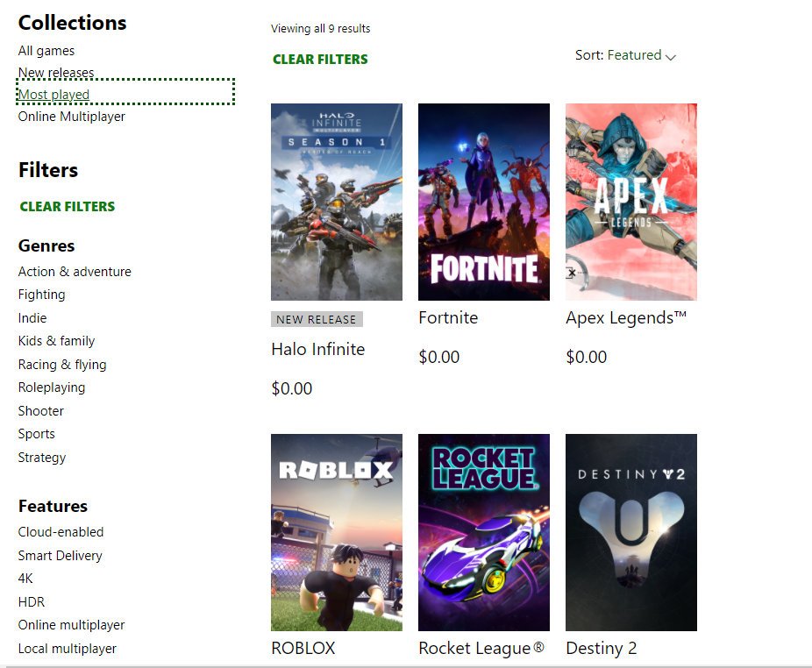Click the Destiny 2 title text
This screenshot has height=668, width=812.
(x=602, y=649)
